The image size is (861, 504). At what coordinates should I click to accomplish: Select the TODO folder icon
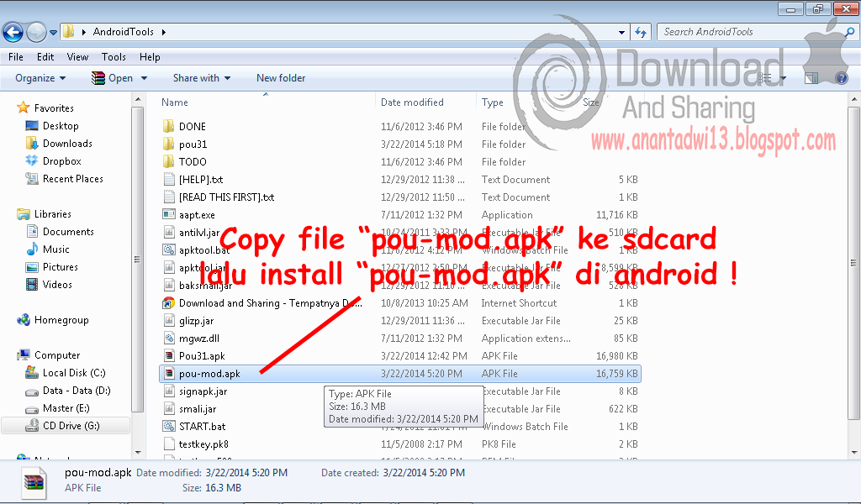click(168, 162)
